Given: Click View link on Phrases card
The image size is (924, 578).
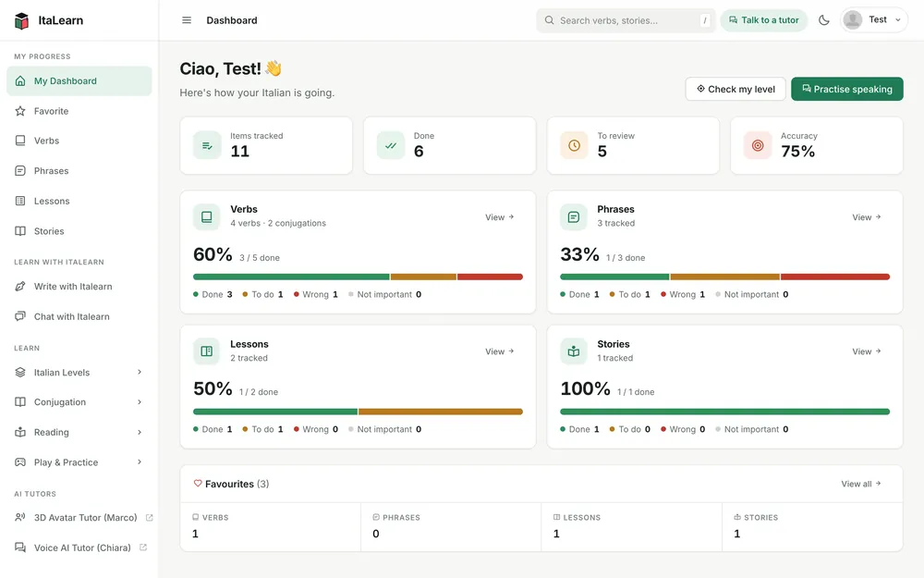Looking at the screenshot, I should click(867, 217).
